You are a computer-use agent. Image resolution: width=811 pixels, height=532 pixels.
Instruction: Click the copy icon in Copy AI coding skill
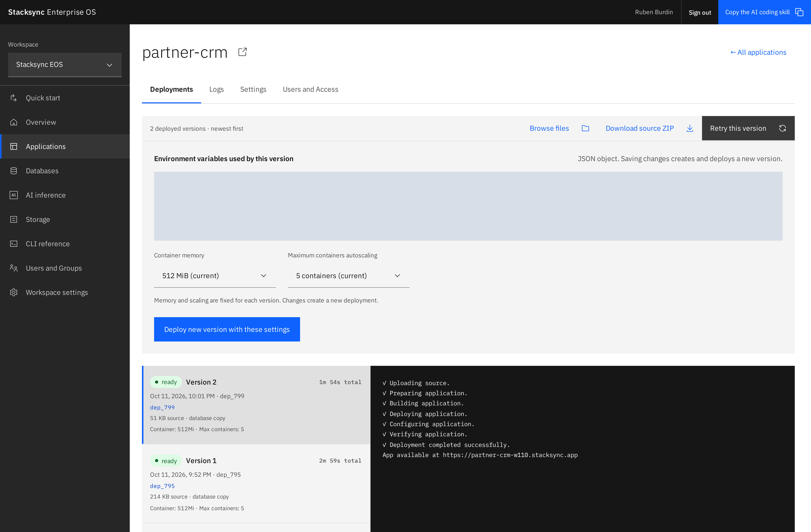pyautogui.click(x=799, y=12)
